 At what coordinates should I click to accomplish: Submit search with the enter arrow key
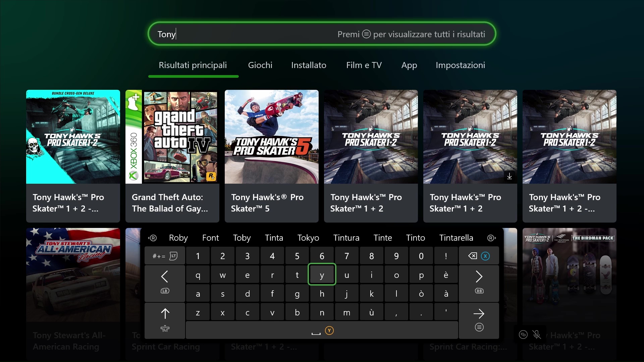tap(479, 320)
